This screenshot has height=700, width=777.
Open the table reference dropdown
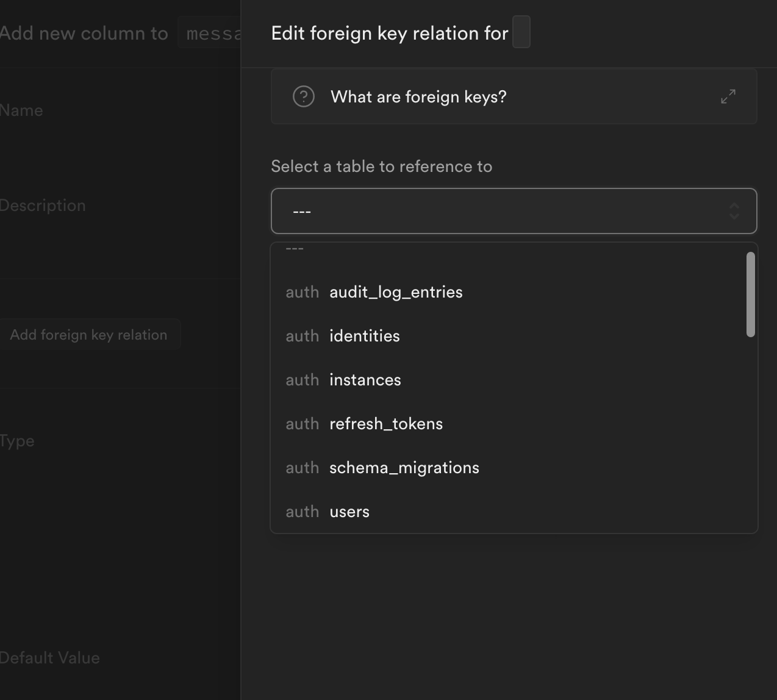pos(514,211)
